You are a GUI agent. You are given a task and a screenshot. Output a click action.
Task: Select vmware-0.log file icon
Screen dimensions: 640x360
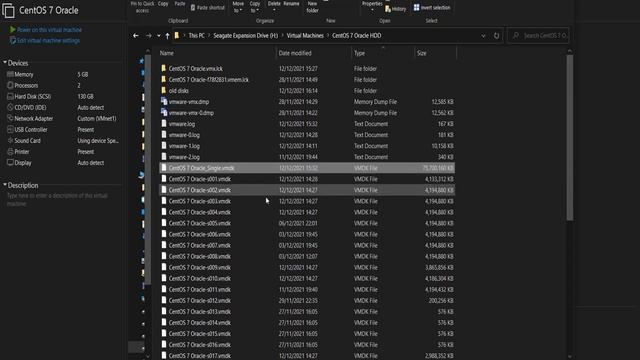pos(164,134)
